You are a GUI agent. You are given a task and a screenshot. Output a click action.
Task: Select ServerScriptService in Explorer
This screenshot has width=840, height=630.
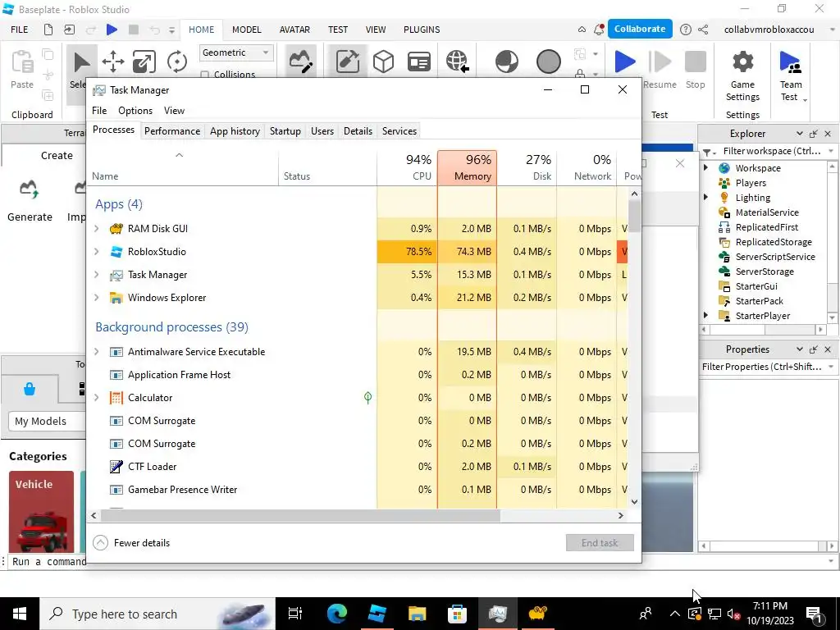(774, 257)
